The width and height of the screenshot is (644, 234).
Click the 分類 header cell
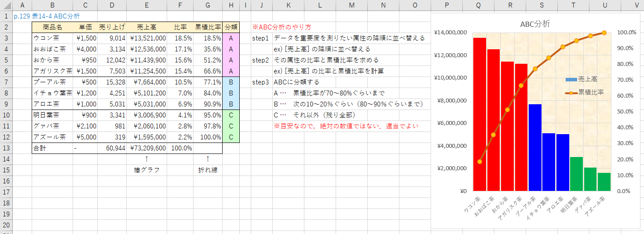(x=231, y=27)
